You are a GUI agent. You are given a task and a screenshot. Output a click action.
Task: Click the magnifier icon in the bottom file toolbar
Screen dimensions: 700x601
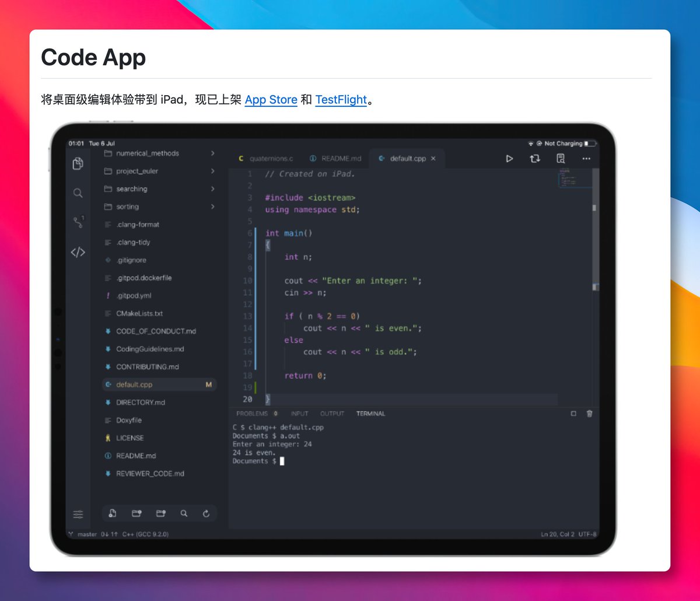(x=184, y=513)
